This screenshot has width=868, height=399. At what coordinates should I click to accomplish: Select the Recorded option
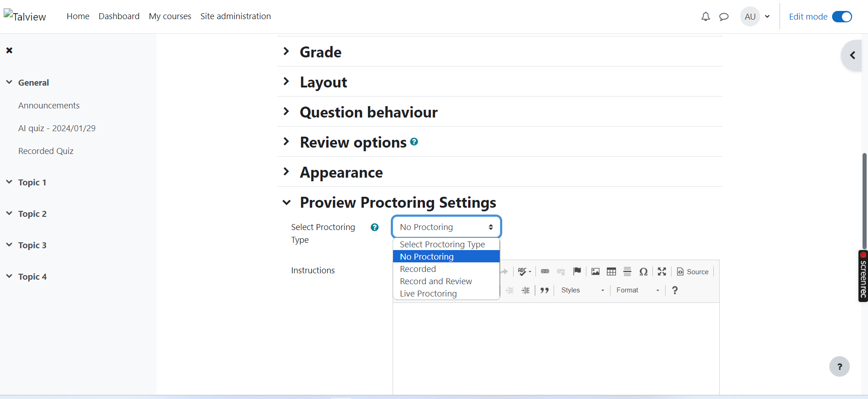pos(446,269)
